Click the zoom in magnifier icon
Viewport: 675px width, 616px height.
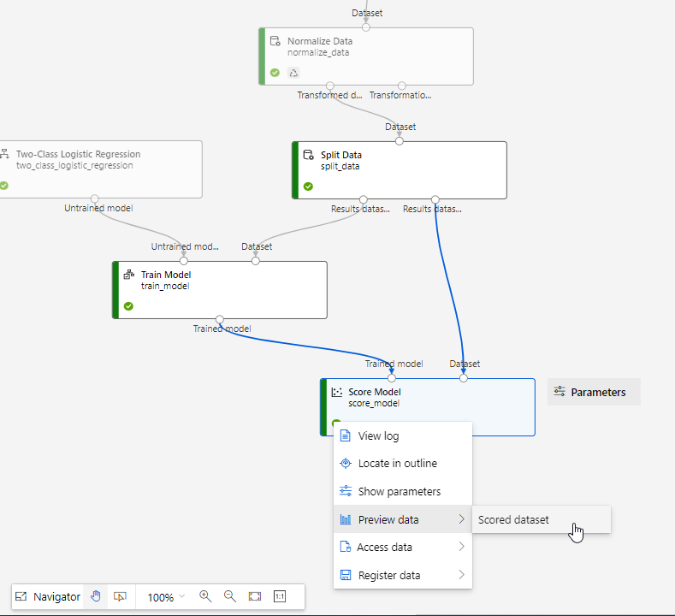click(x=205, y=596)
